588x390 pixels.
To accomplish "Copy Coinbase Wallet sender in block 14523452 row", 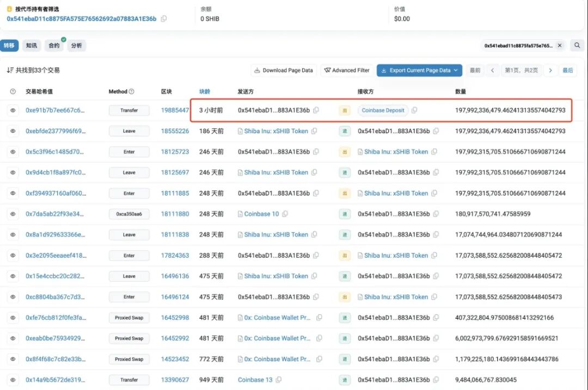I will pyautogui.click(x=319, y=359).
